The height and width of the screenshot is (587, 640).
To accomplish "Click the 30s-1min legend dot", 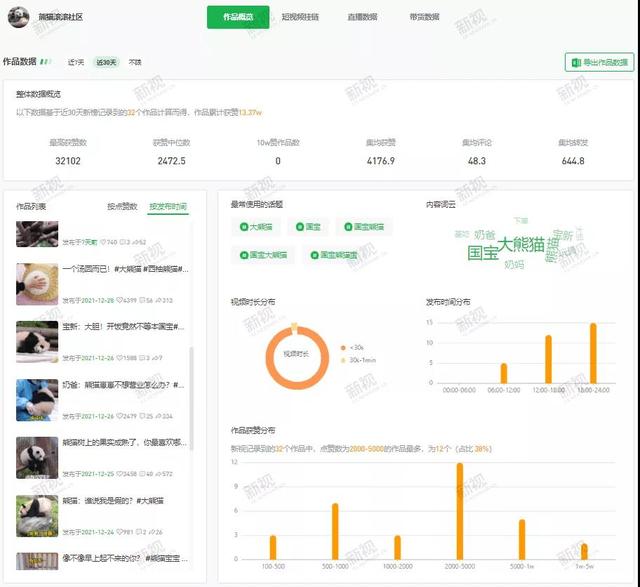I will click(x=343, y=360).
